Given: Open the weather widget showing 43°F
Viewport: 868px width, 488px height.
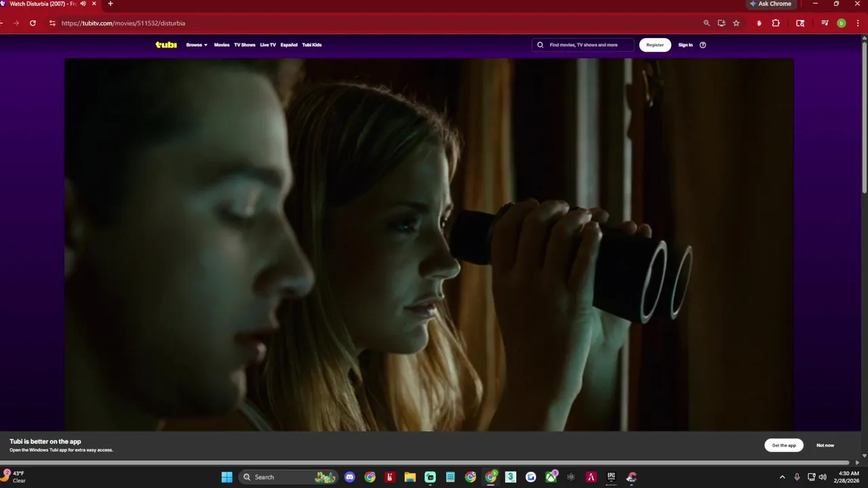Looking at the screenshot, I should click(14, 477).
